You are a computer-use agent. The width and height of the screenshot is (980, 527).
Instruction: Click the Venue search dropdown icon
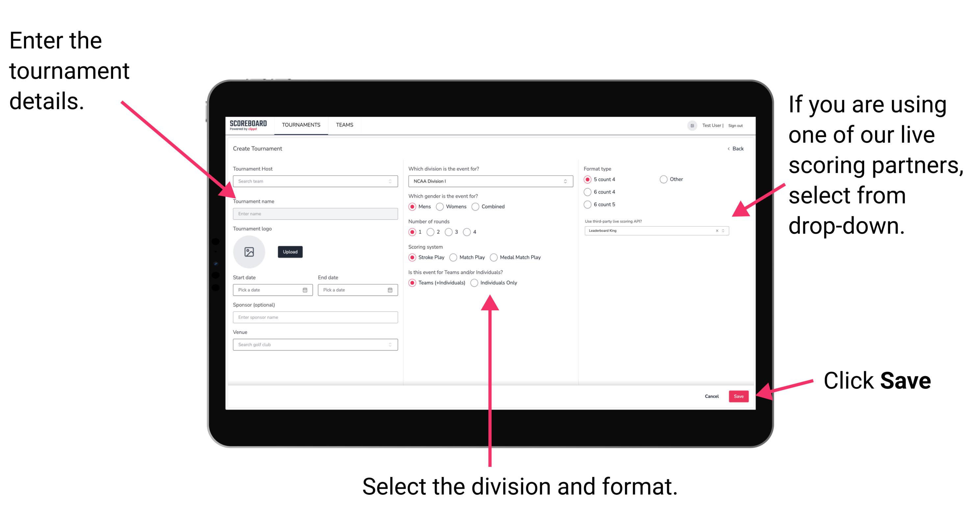coord(389,344)
